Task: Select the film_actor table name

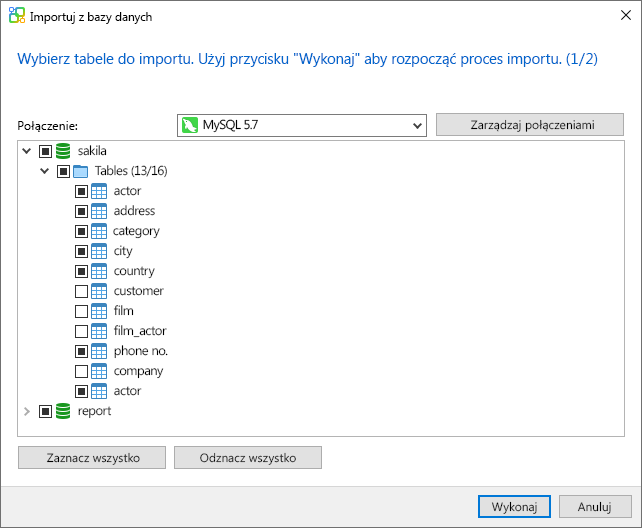Action: (x=140, y=331)
